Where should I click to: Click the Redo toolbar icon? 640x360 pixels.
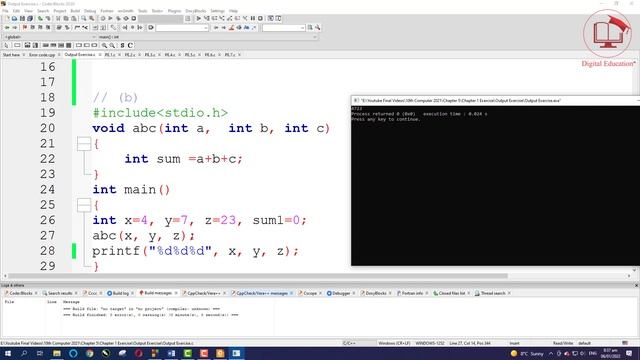pos(48,18)
